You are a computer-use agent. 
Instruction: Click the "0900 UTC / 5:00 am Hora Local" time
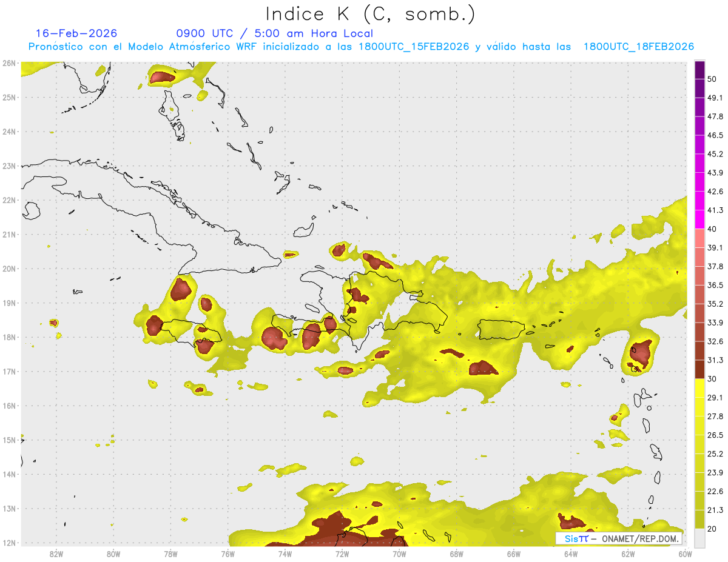point(275,33)
